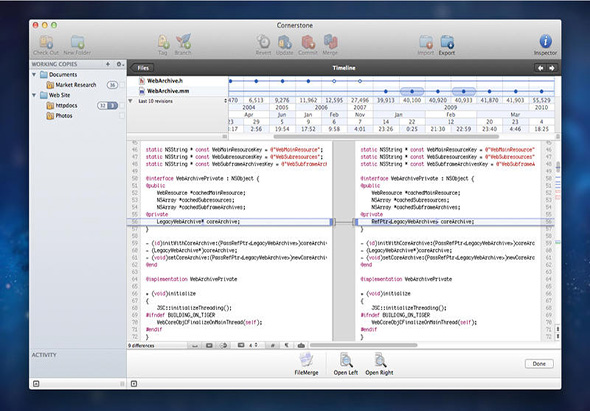Click the context lines stepper
The image size is (590, 411).
coord(257,345)
